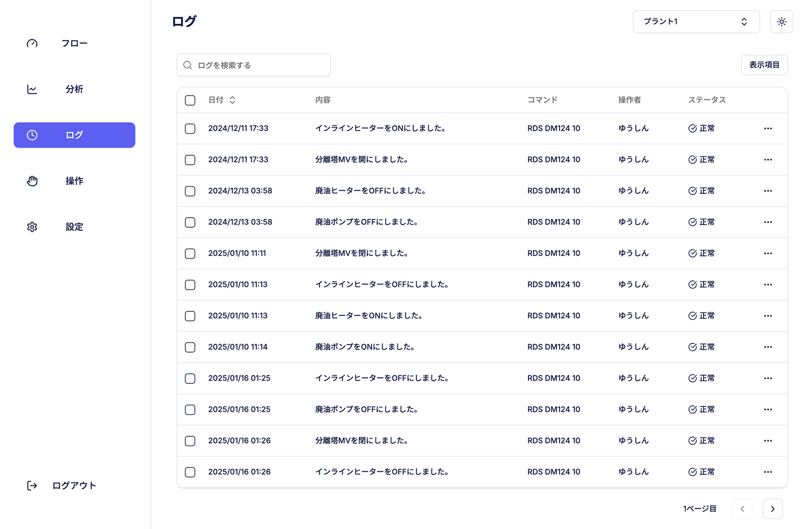This screenshot has height=529, width=812.
Task: Click magnifier icon in the search box
Action: pyautogui.click(x=187, y=65)
